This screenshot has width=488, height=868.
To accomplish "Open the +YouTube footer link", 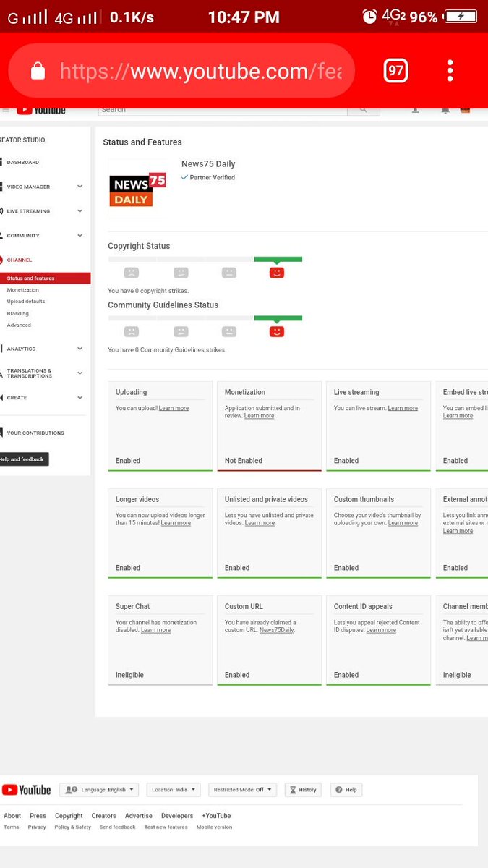I will 216,816.
